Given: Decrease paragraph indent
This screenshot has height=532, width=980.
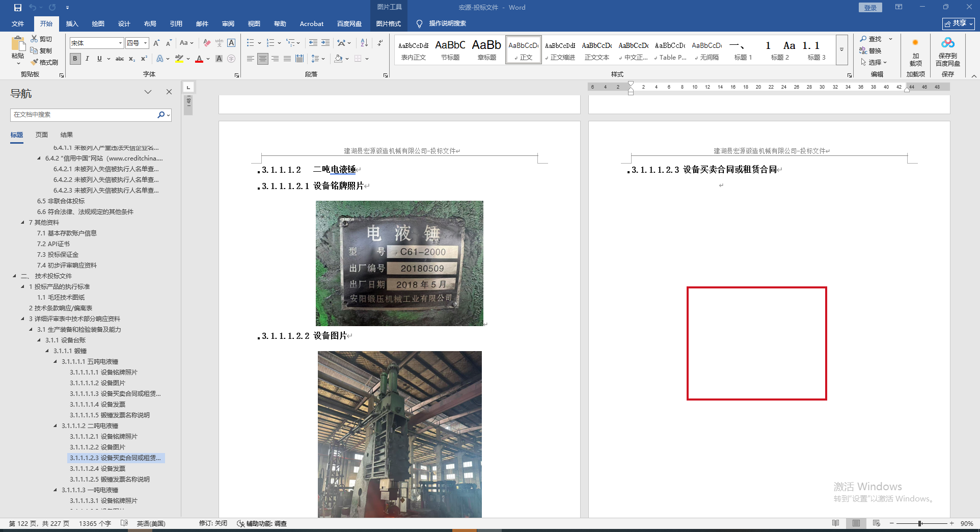Looking at the screenshot, I should point(313,43).
